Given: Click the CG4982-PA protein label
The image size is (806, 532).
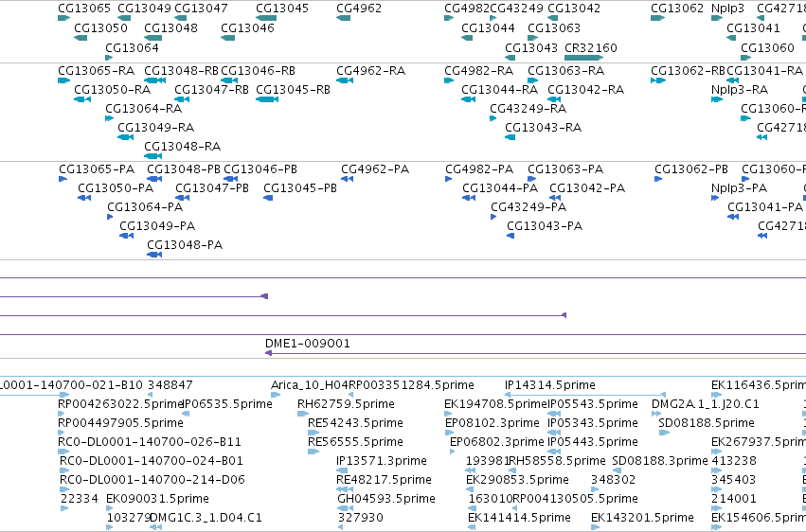Looking at the screenshot, I should tap(479, 168).
